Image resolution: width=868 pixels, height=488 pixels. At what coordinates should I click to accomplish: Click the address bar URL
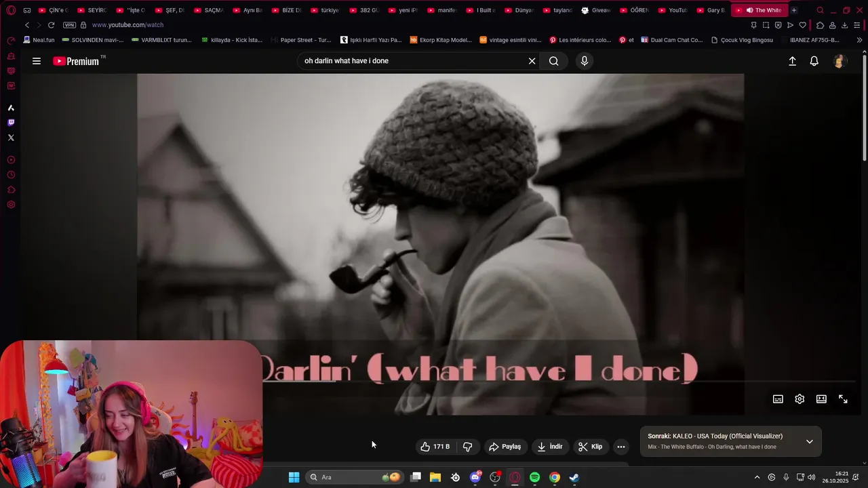[127, 25]
